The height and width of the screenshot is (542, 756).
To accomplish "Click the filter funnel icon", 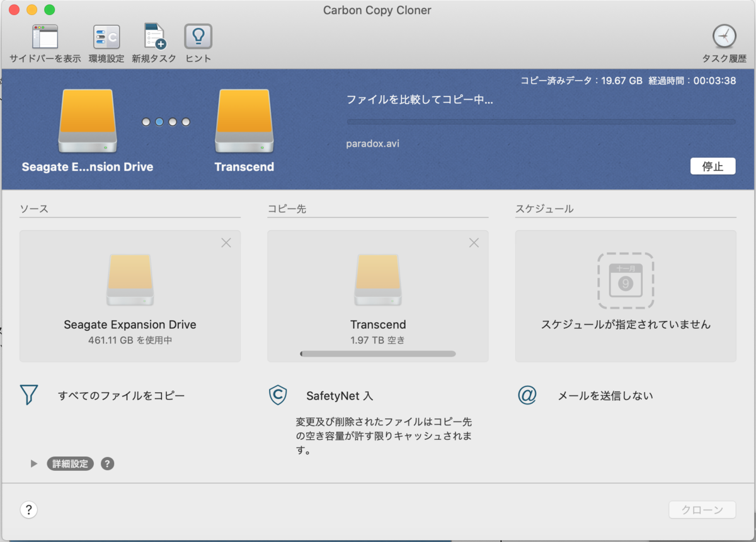I will 30,395.
